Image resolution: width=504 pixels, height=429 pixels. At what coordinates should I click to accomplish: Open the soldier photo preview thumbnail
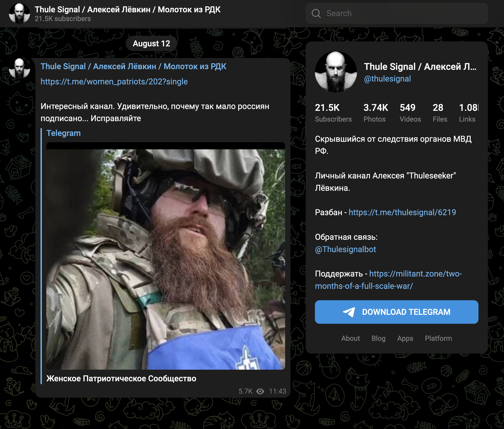pos(166,256)
